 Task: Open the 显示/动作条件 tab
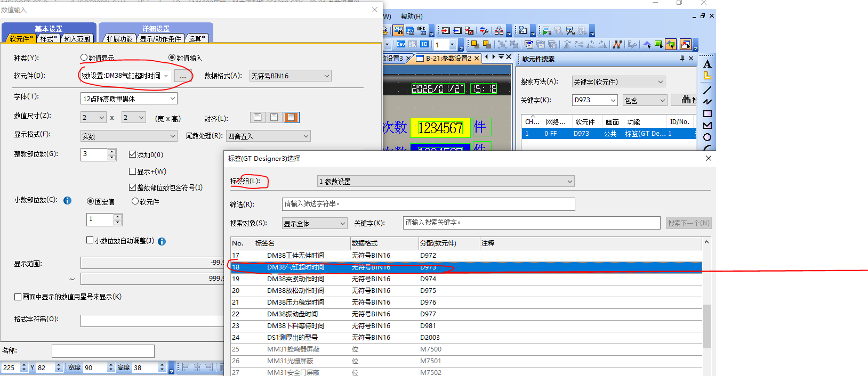point(160,39)
